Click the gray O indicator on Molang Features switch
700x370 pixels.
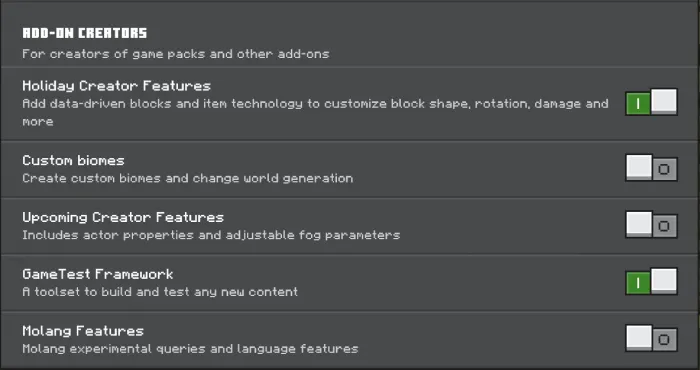pos(664,340)
